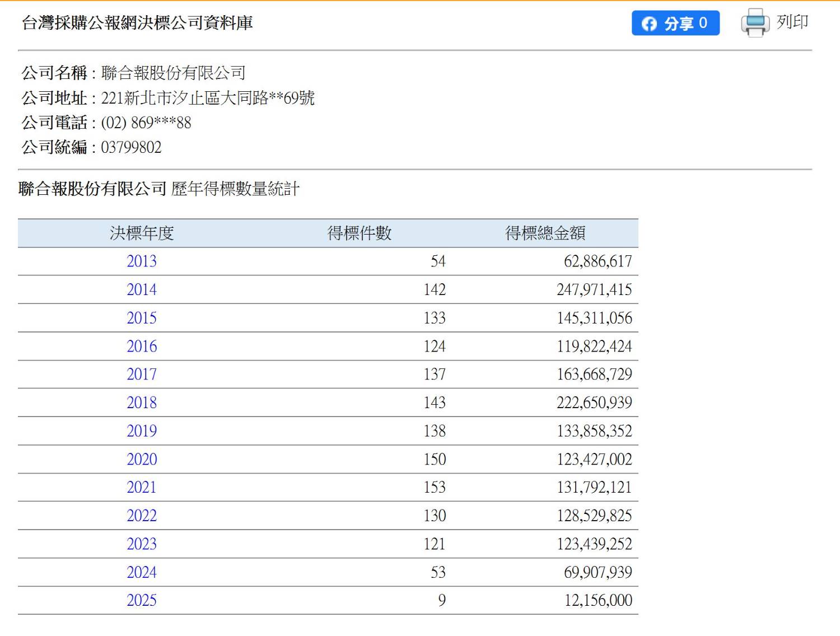Image resolution: width=840 pixels, height=636 pixels.
Task: Click the phone number (02) 869***88
Action: point(146,123)
